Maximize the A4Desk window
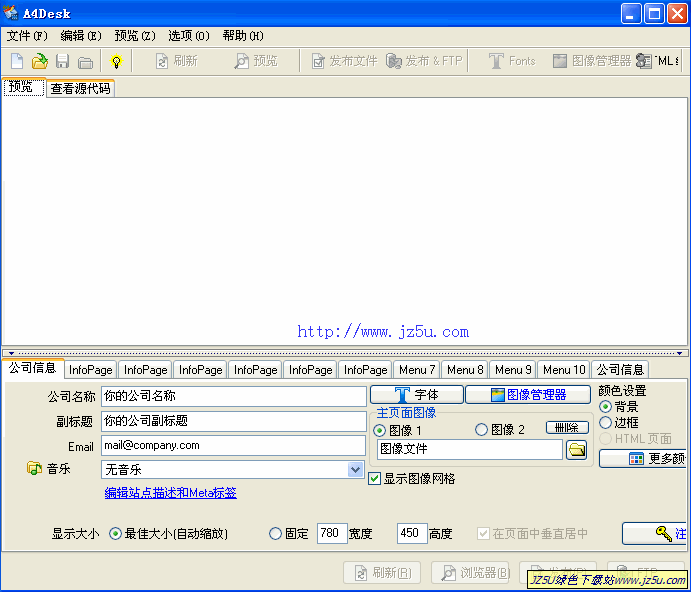This screenshot has height=592, width=691. [654, 14]
